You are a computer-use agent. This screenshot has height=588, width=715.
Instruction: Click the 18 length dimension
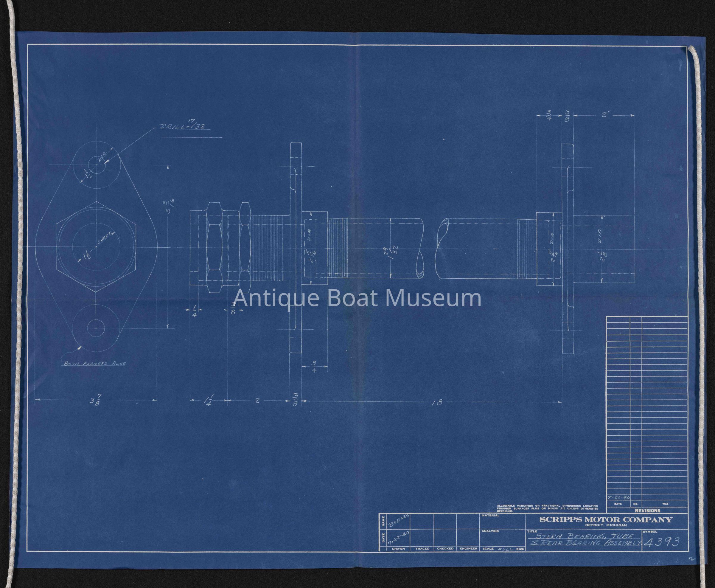(x=437, y=403)
